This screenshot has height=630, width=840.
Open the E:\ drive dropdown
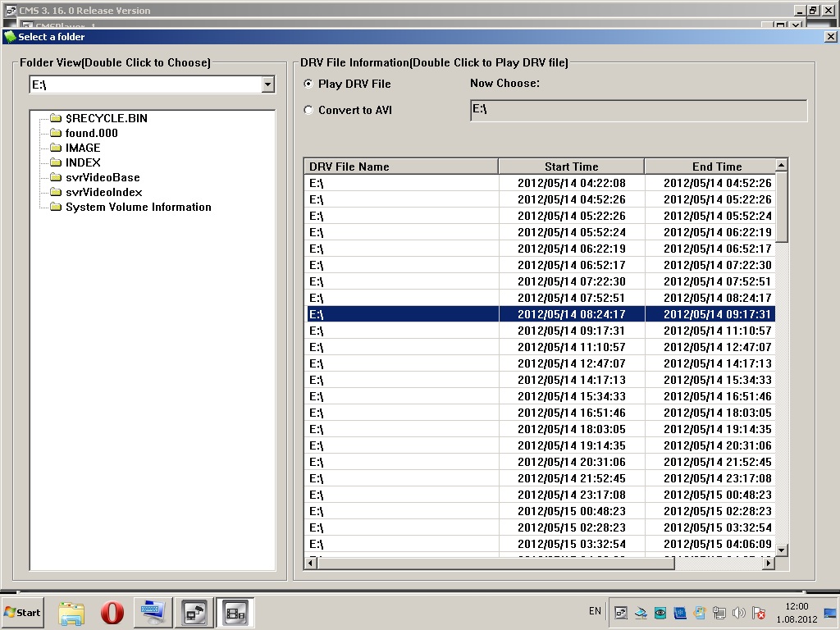[268, 84]
